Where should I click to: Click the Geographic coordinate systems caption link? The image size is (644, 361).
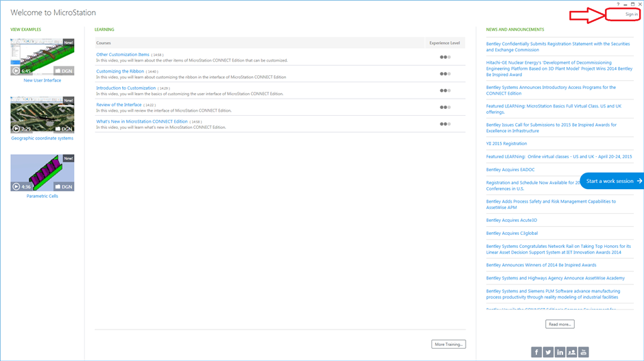[x=43, y=138]
